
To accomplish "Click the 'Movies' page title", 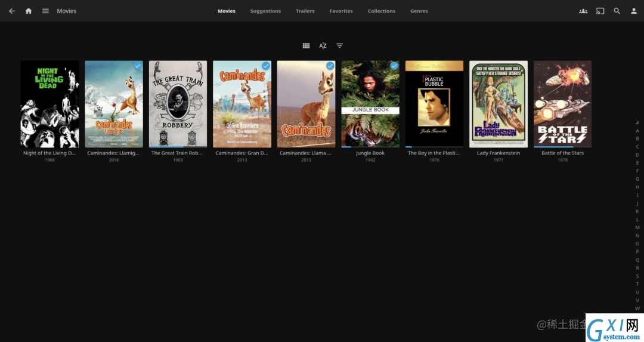I will [67, 11].
